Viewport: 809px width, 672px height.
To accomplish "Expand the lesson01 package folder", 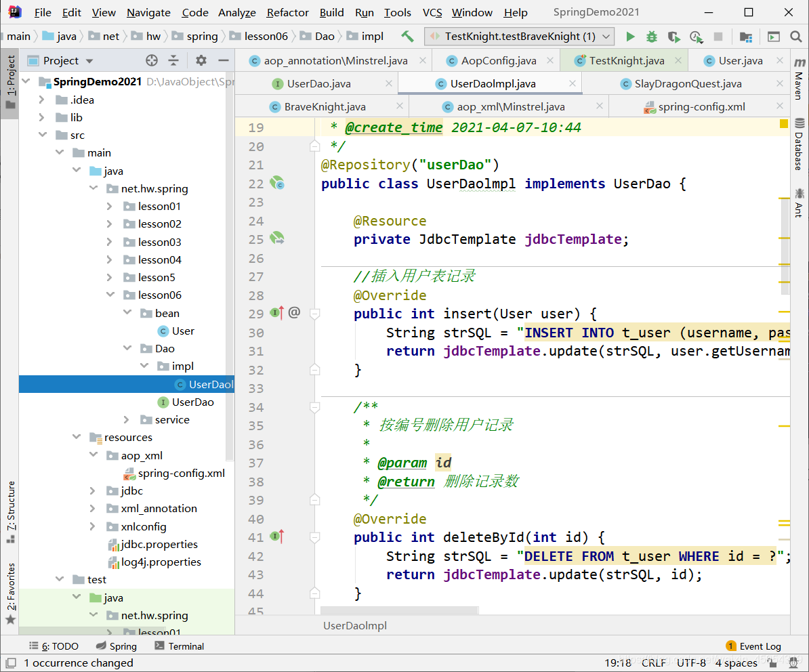I will point(110,207).
